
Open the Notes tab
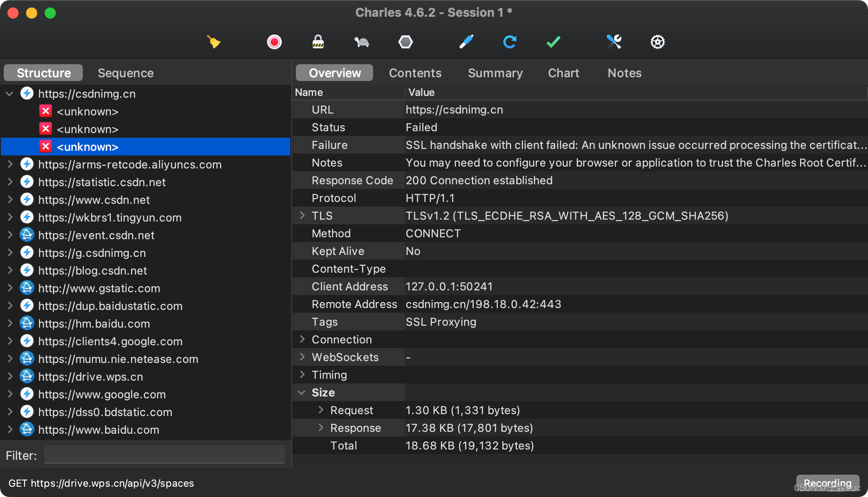[624, 73]
